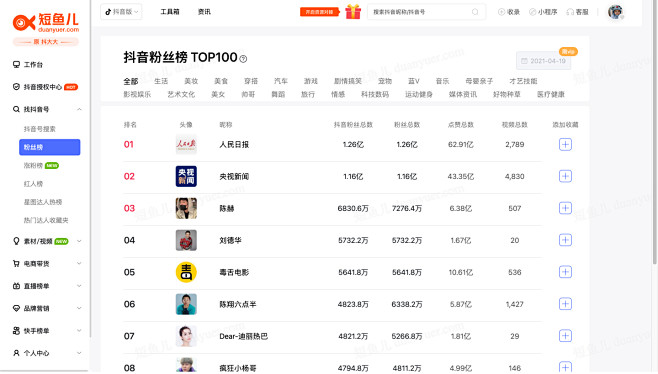Add Dear-迪丽热巴 to favorites with plus icon
Image resolution: width=658 pixels, height=374 pixels.
565,336
